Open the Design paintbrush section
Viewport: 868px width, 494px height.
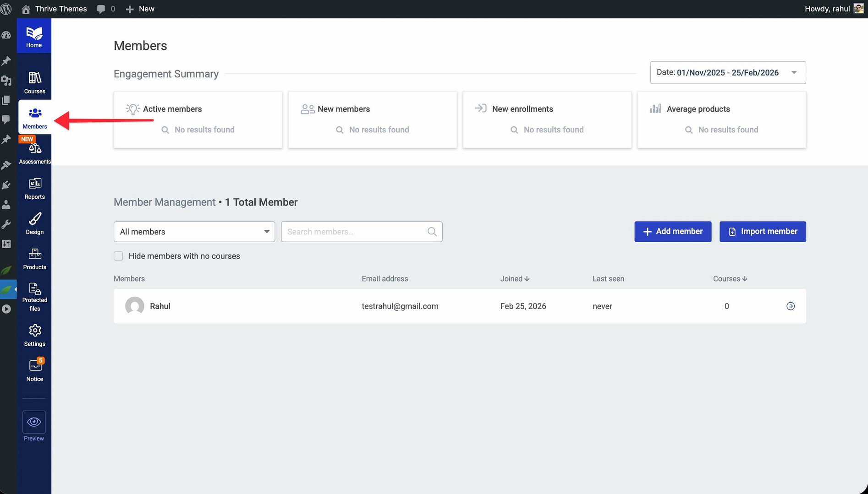[34, 223]
